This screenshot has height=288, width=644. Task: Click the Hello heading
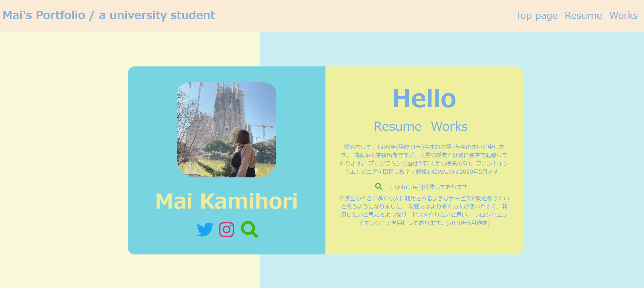[x=424, y=99]
